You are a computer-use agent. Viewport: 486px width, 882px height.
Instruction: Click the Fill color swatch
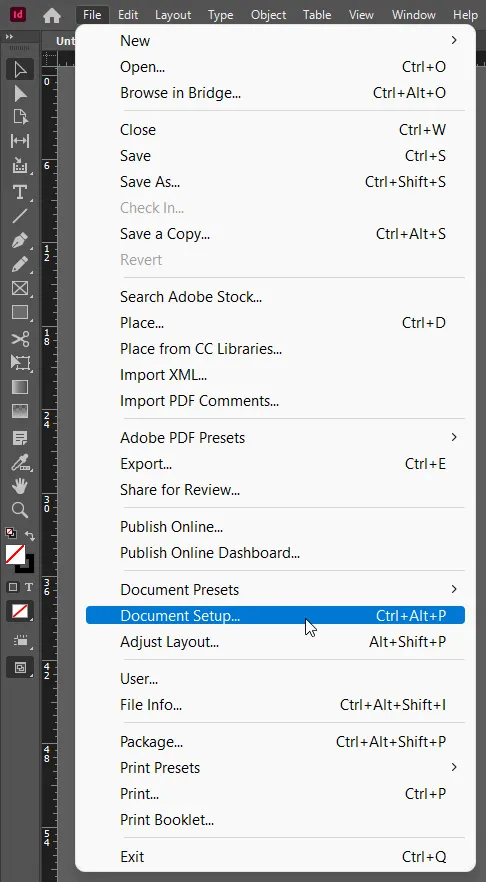(x=15, y=555)
